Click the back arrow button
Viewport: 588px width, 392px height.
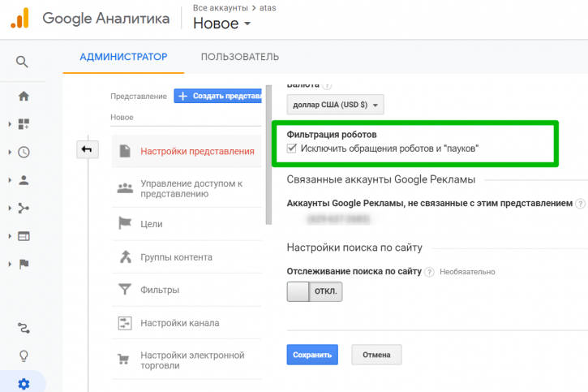click(88, 149)
